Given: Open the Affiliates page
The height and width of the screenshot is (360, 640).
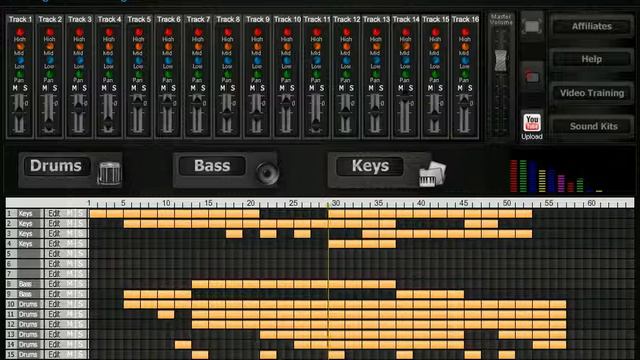Looking at the screenshot, I should coord(591,27).
